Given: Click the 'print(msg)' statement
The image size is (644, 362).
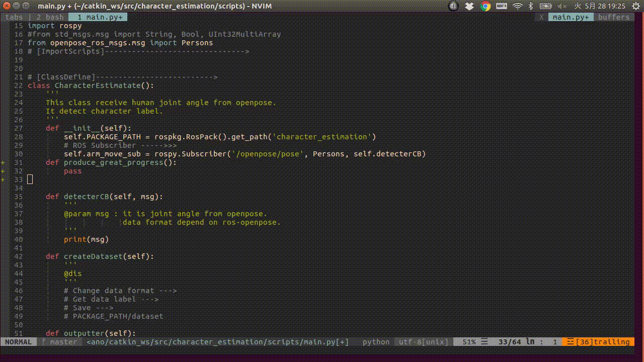Looking at the screenshot, I should 86,239.
